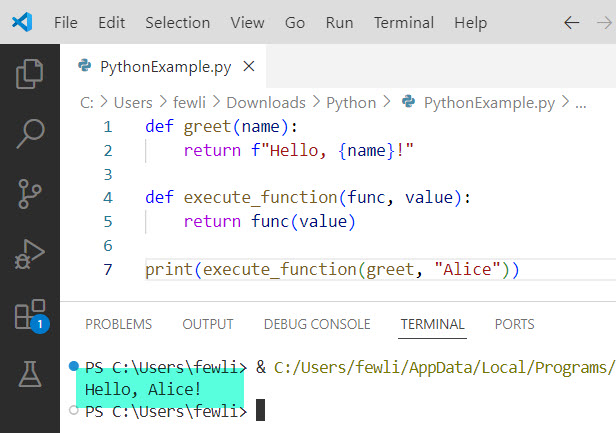Open the Explorer view in activity bar
This screenshot has height=433, width=616.
[29, 74]
